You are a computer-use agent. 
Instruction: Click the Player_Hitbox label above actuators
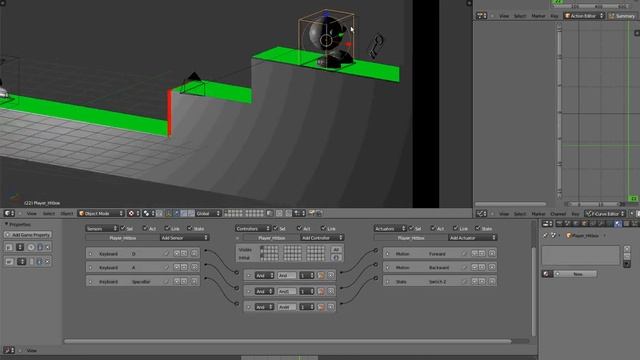[411, 238]
